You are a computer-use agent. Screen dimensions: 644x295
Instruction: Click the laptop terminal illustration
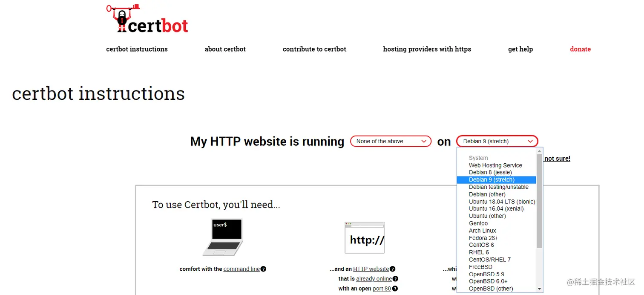[223, 237]
